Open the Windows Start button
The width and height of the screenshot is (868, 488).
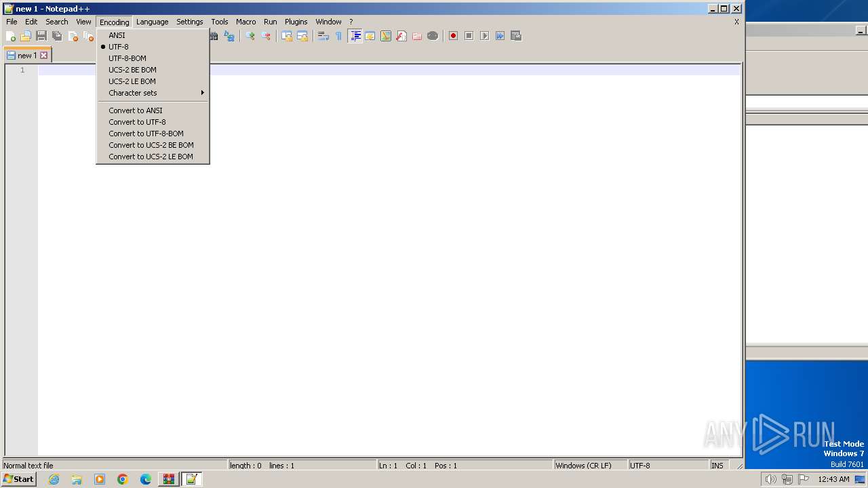[x=19, y=479]
